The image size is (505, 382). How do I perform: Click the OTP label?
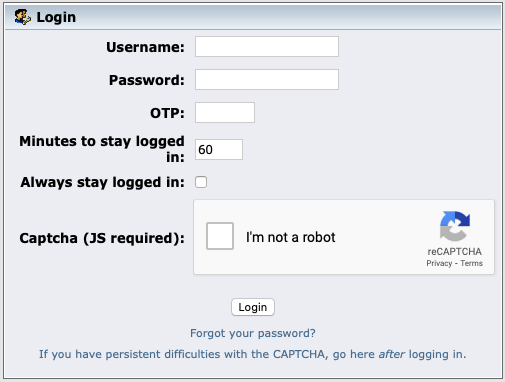coord(167,113)
